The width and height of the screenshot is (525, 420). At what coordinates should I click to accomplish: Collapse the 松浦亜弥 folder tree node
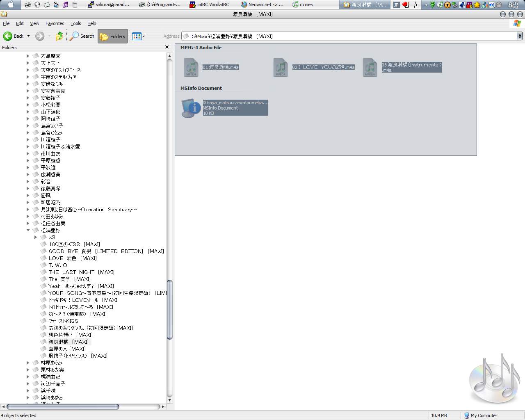pyautogui.click(x=28, y=231)
